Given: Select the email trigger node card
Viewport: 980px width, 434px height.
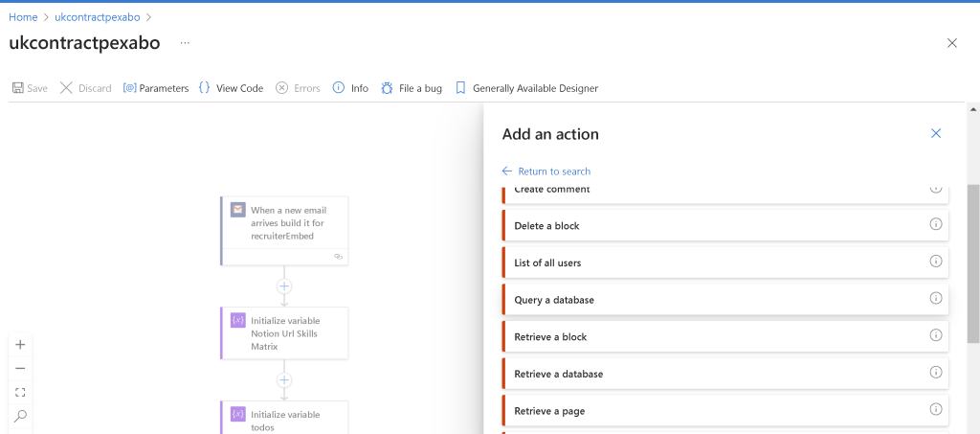Looking at the screenshot, I should (284, 231).
